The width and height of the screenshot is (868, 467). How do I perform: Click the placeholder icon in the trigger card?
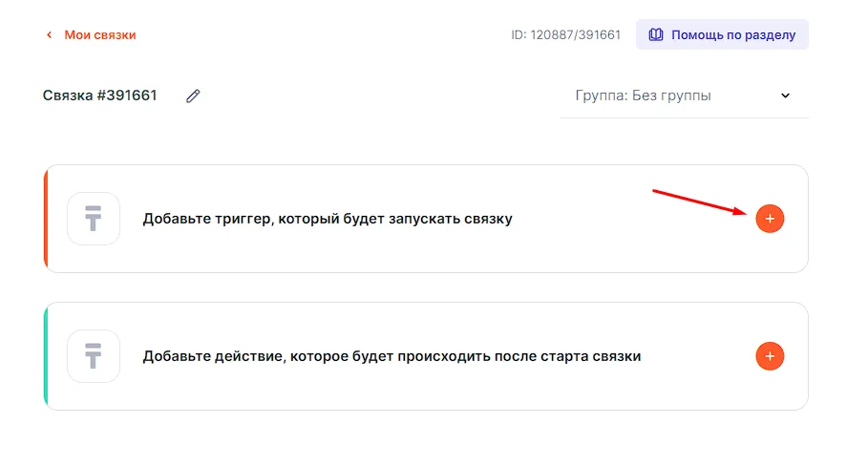[94, 219]
